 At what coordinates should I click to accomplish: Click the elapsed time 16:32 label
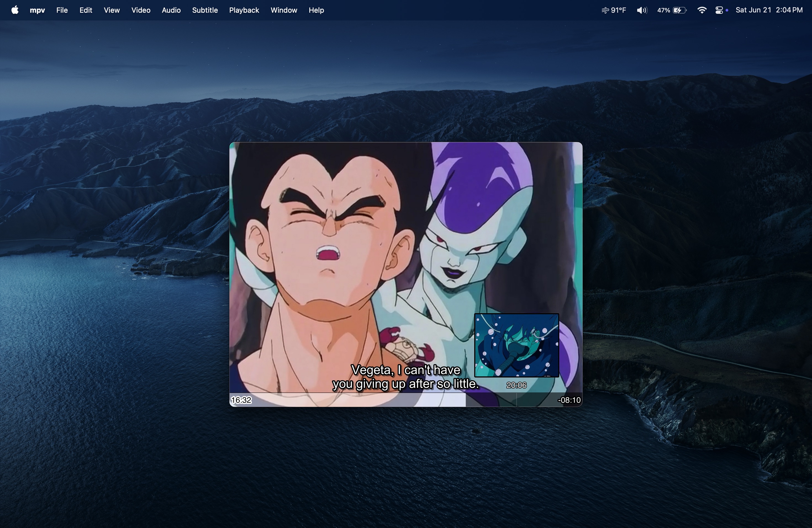click(x=241, y=400)
